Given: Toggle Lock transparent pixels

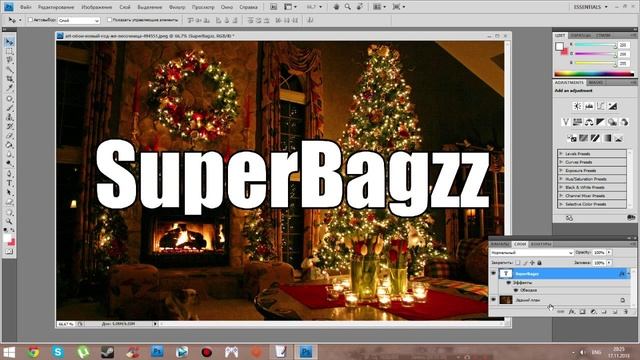Looking at the screenshot, I should click(x=518, y=263).
